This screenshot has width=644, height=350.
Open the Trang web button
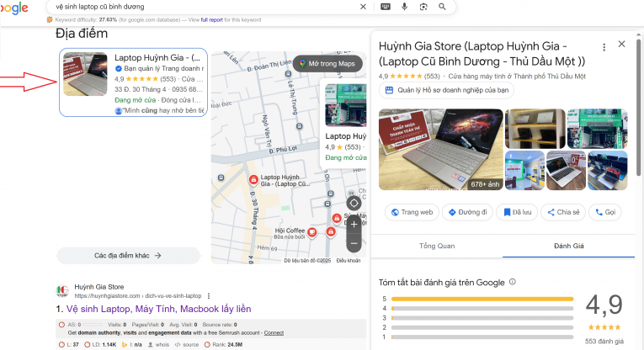point(412,212)
